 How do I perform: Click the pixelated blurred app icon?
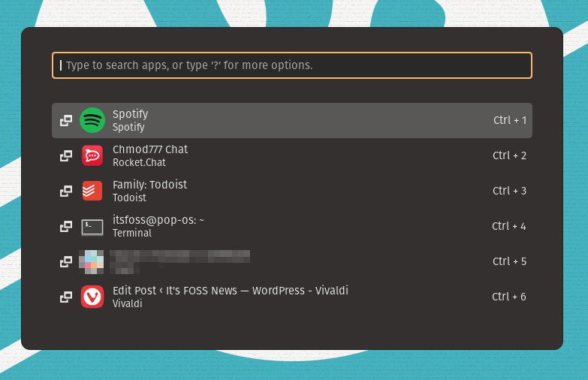pos(92,261)
